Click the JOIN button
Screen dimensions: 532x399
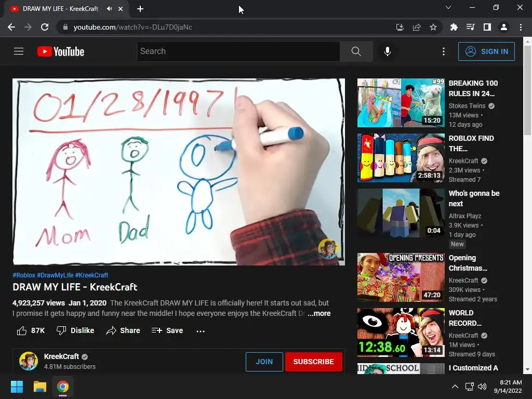coord(264,362)
